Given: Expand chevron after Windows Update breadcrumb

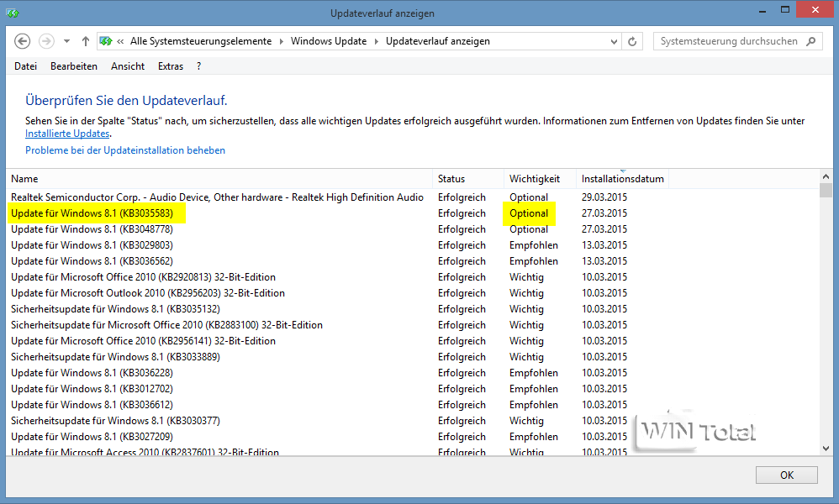Looking at the screenshot, I should coord(376,42).
